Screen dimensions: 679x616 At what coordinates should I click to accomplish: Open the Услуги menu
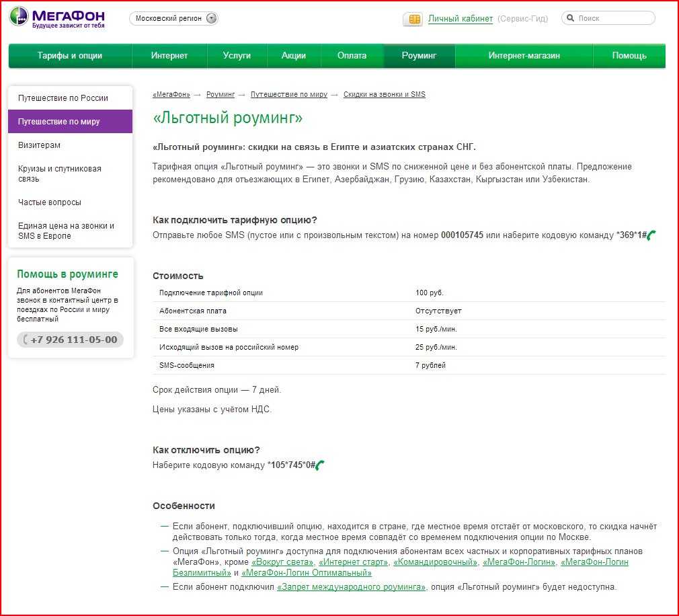click(237, 55)
